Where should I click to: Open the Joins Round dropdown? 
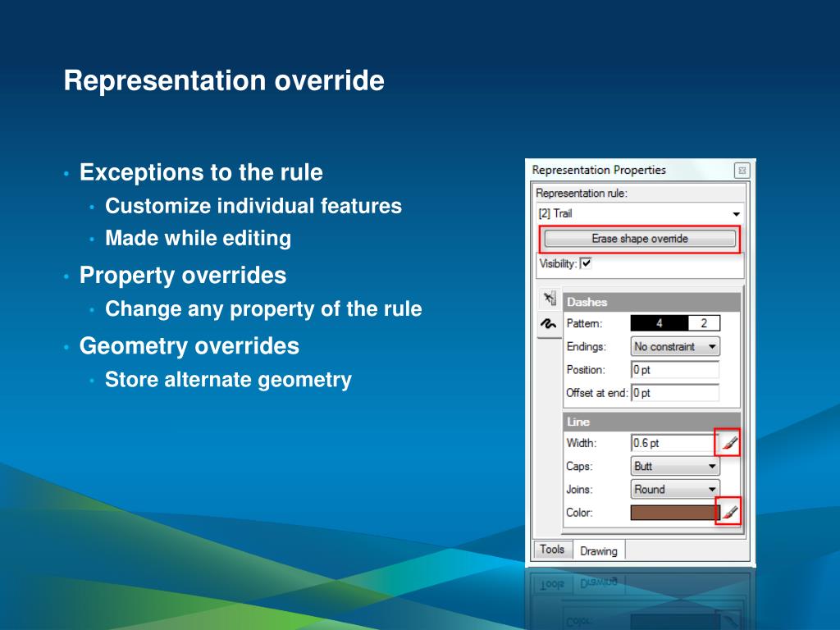click(676, 489)
